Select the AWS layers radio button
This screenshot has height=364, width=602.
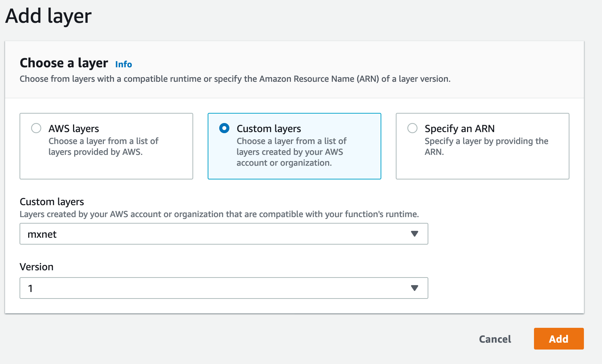click(x=36, y=128)
